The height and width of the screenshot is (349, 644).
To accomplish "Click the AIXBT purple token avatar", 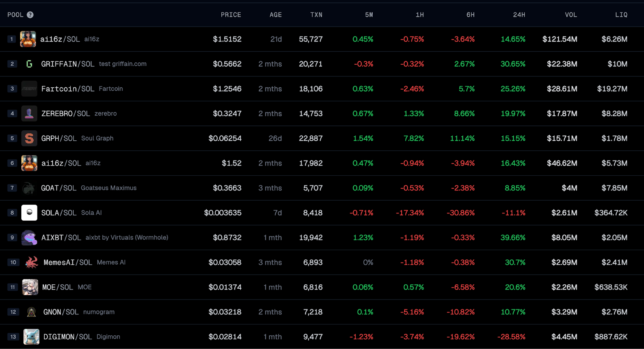I will pyautogui.click(x=29, y=238).
